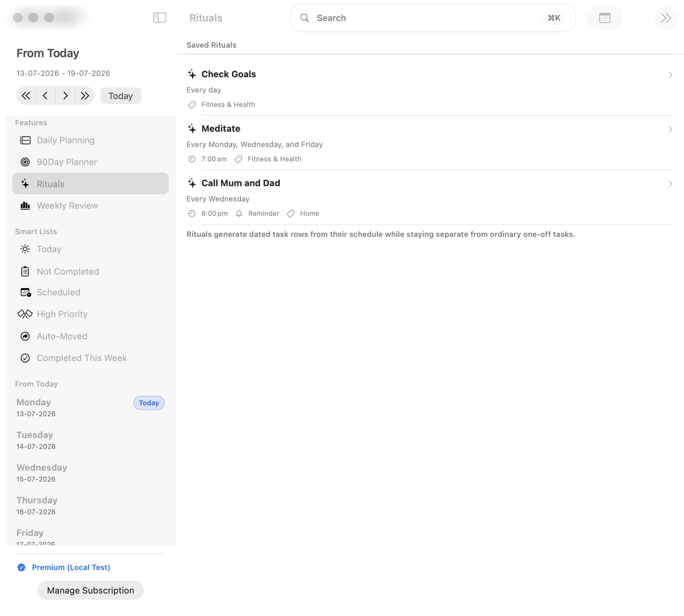This screenshot has width=684, height=616.
Task: Click the blue Today badge beside Monday
Action: click(x=149, y=403)
